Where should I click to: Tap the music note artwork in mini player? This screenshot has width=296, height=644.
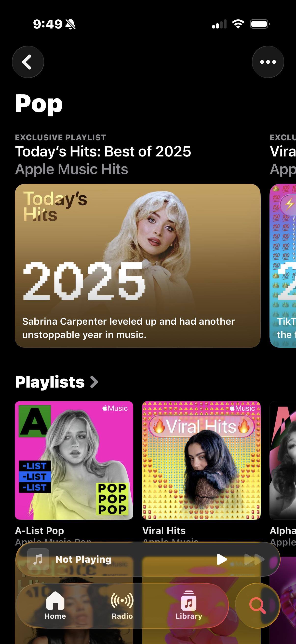38,559
